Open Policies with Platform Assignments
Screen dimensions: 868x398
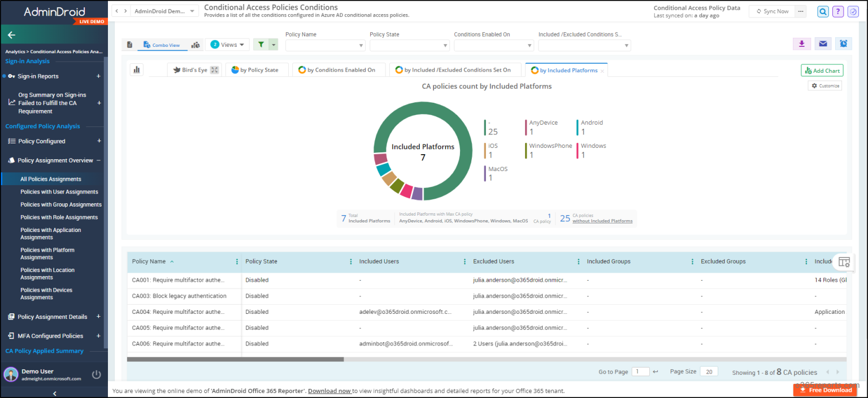point(47,253)
